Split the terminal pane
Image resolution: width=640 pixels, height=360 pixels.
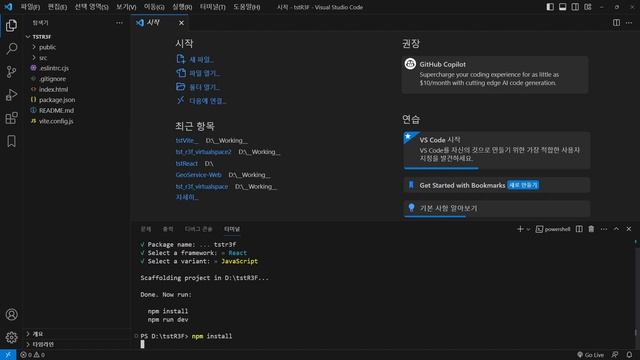579,229
